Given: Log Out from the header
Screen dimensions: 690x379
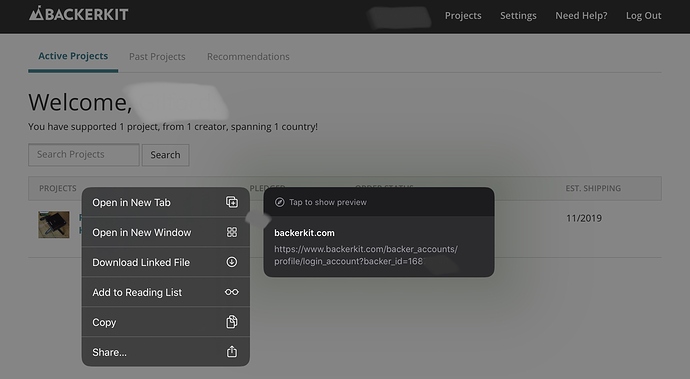Looking at the screenshot, I should [644, 15].
